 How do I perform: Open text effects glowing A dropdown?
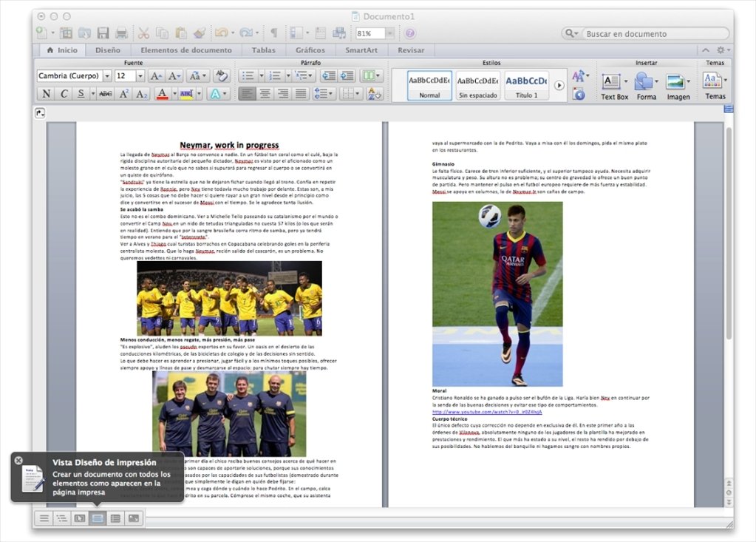click(218, 94)
